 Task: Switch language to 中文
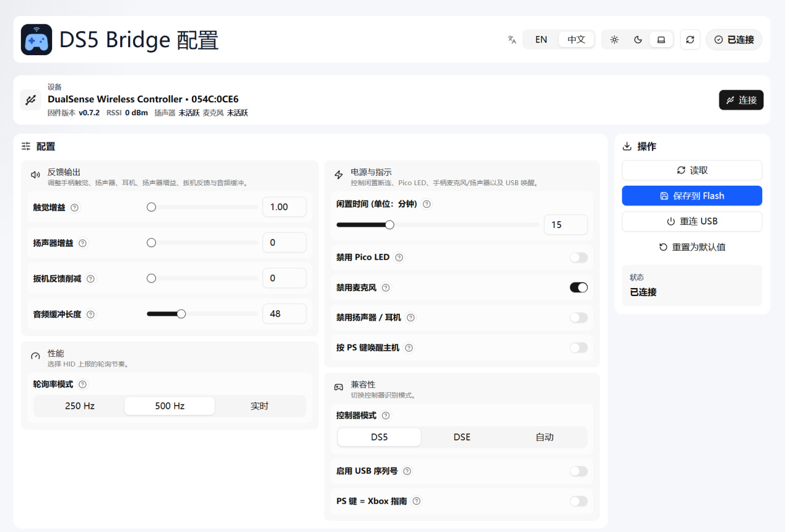576,40
